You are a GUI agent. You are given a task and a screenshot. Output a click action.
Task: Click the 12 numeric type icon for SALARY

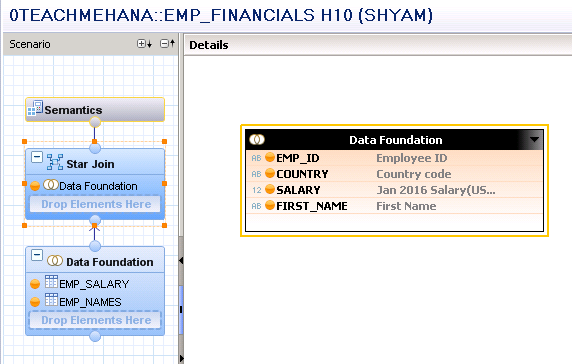[x=256, y=190]
